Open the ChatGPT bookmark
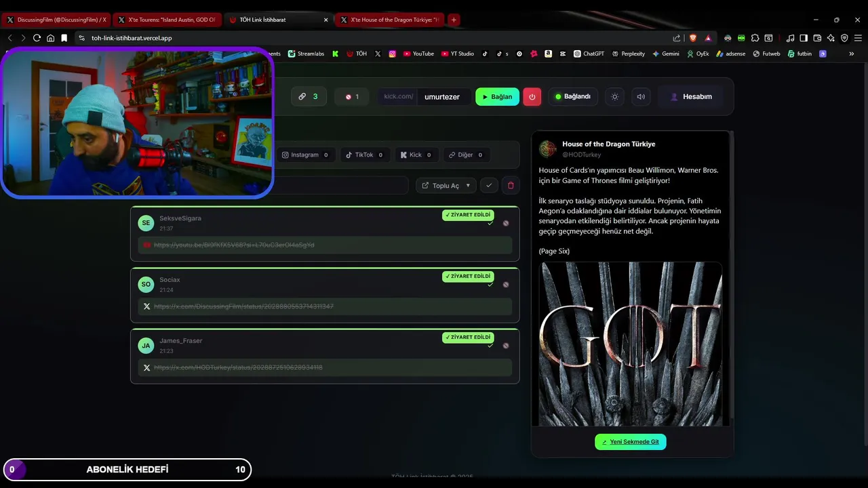The image size is (868, 488). (589, 54)
